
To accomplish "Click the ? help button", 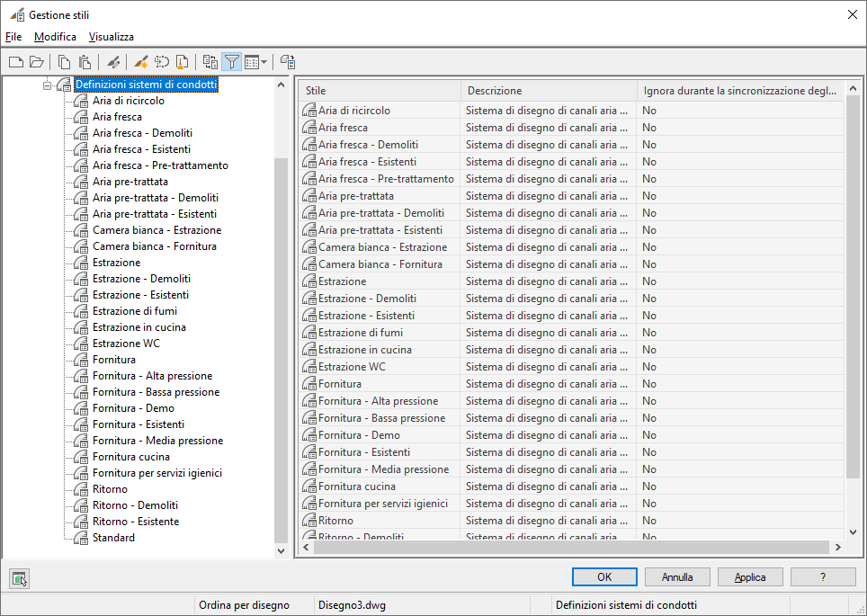I will click(x=823, y=576).
